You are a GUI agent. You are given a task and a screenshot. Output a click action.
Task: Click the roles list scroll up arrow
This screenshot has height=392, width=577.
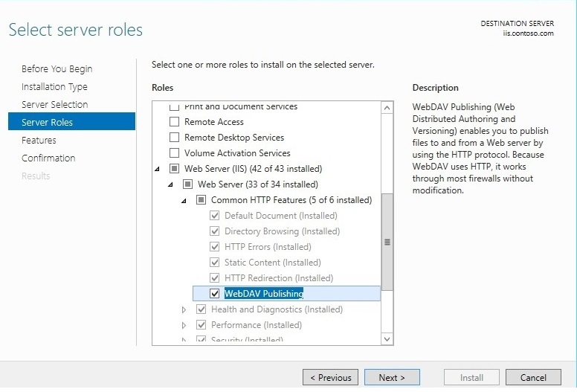(387, 108)
